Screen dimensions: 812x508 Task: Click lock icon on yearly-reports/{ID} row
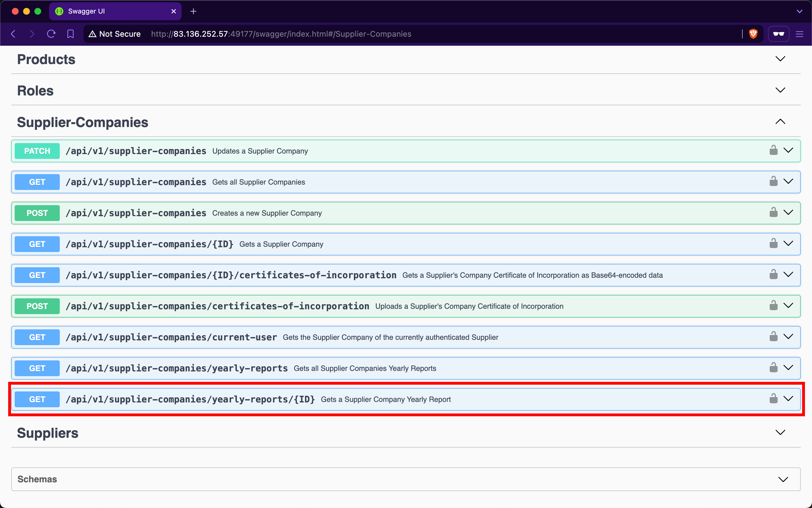[x=773, y=398]
